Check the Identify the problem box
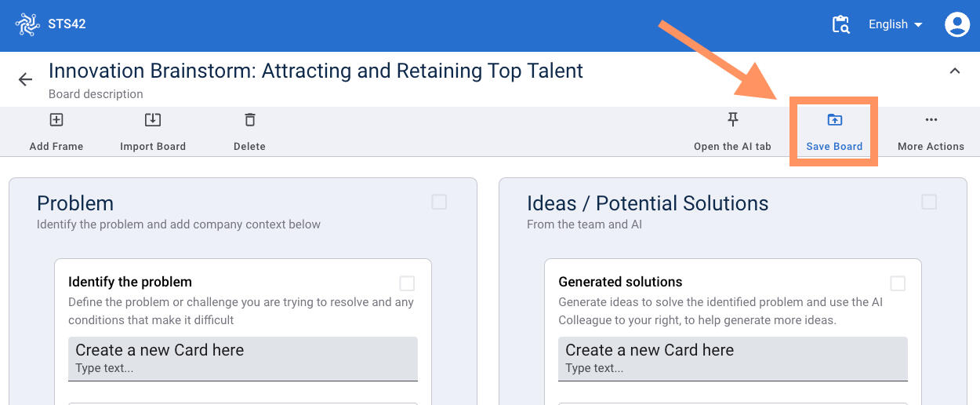The height and width of the screenshot is (405, 980). pos(407,283)
